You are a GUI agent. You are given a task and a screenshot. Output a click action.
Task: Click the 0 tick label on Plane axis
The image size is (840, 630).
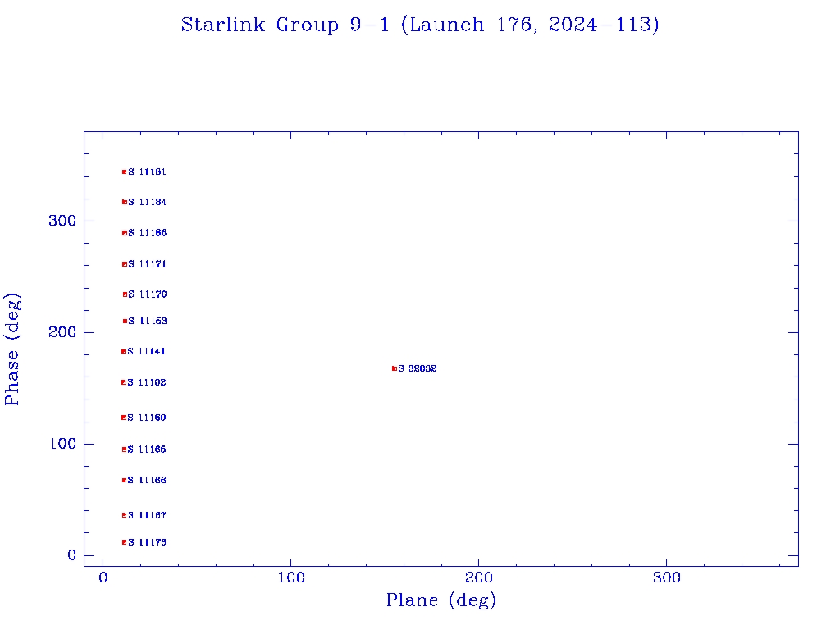103,578
